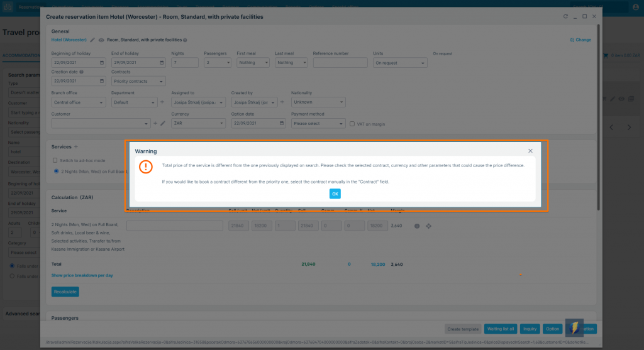
Task: Close the Warning dialog with X
Action: pyautogui.click(x=530, y=151)
